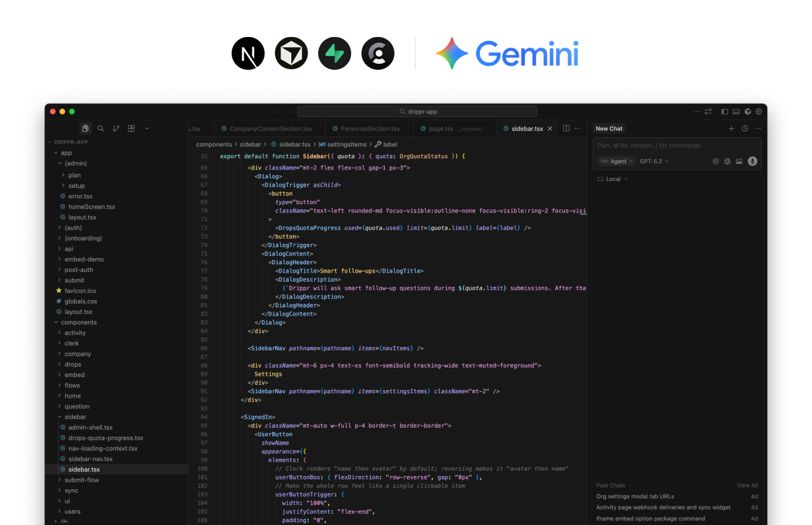Open the GPT-5.2 model dropdown
Viewport: 812px width, 525px height.
(x=654, y=161)
